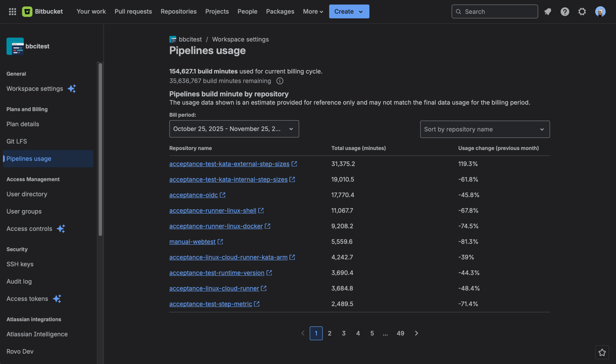Open the acceptance-runner-linux-docker repository link

[216, 226]
